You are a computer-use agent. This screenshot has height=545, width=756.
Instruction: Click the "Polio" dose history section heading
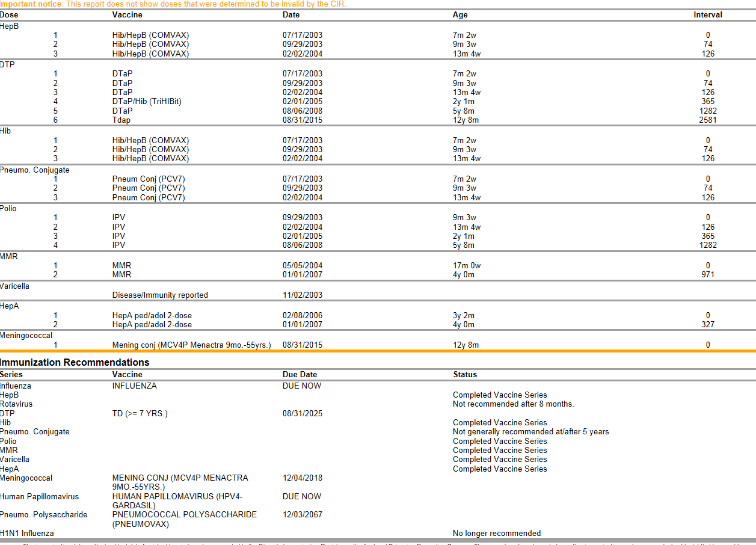(x=8, y=209)
